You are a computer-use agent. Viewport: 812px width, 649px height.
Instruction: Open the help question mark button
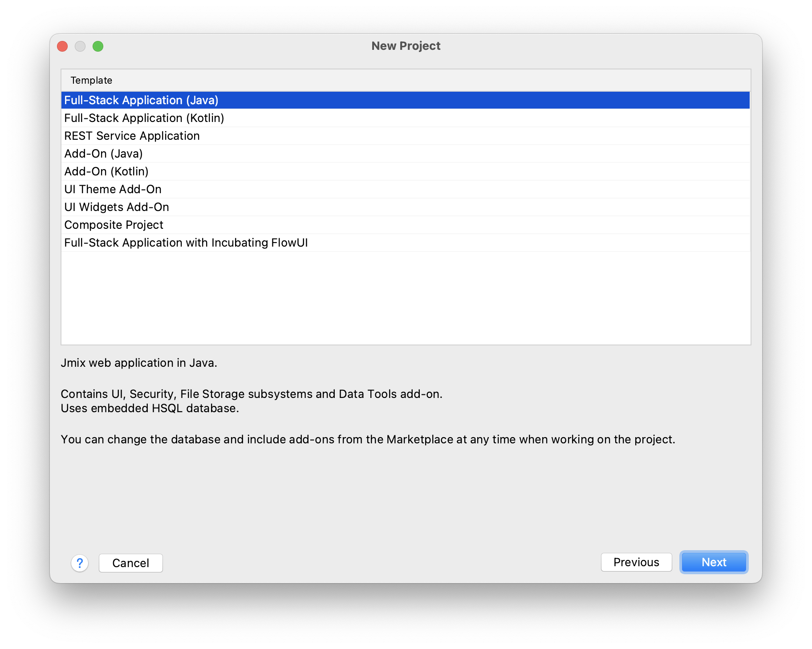tap(80, 563)
